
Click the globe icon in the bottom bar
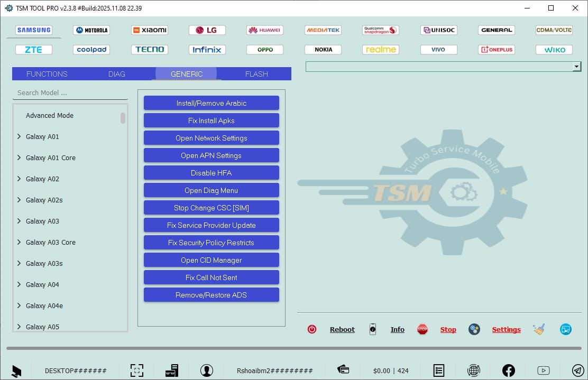coord(474,370)
